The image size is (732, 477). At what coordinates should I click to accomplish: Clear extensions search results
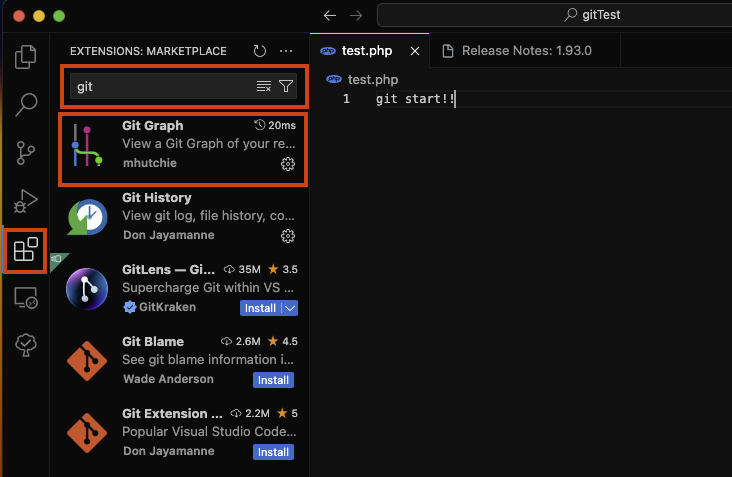[264, 86]
